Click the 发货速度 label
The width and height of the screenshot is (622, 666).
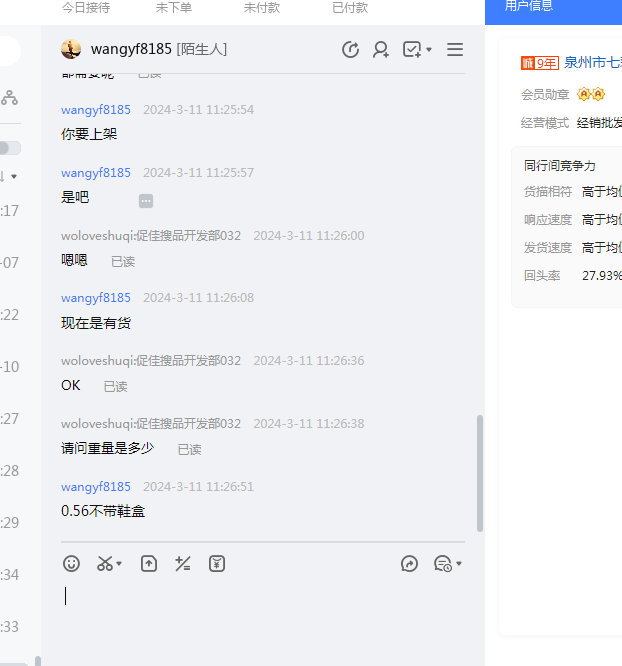click(x=548, y=248)
